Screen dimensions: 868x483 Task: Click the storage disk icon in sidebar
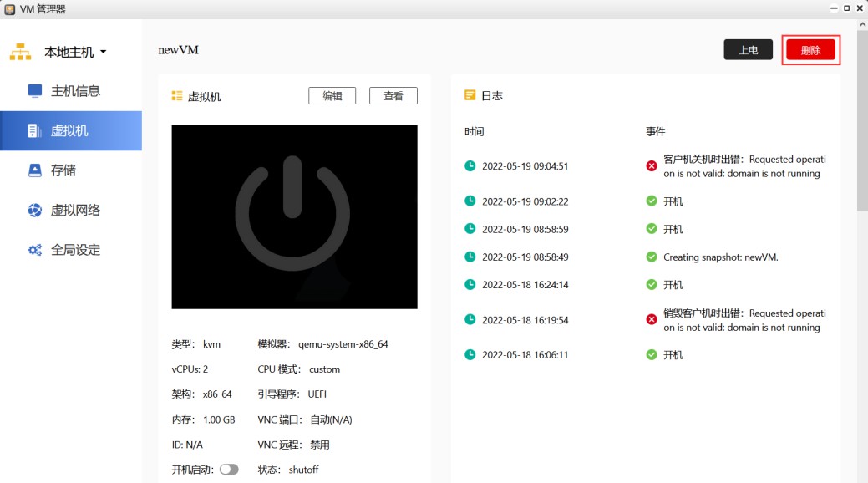[34, 170]
